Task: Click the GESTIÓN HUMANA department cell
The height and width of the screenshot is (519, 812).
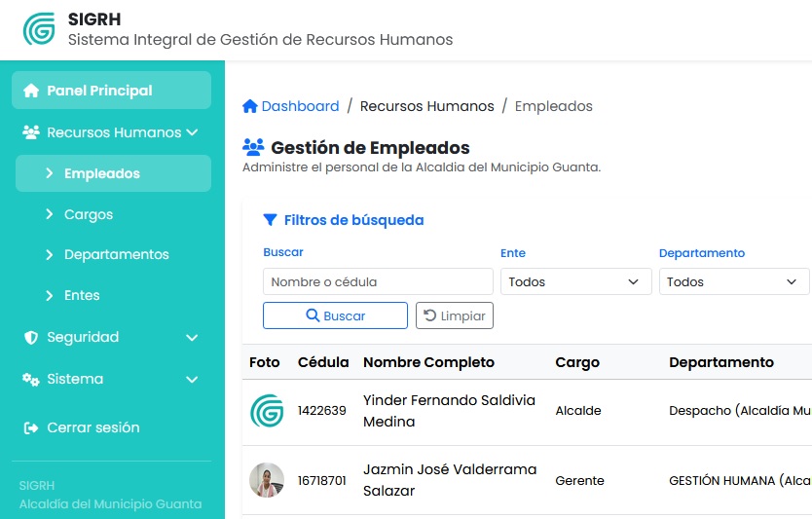Action: [740, 481]
